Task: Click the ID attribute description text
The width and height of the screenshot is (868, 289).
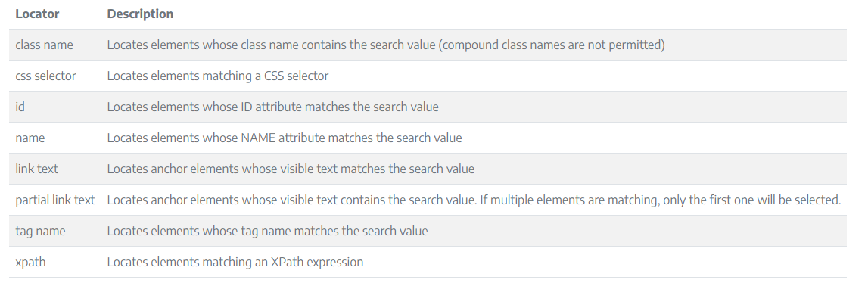Action: click(x=273, y=107)
